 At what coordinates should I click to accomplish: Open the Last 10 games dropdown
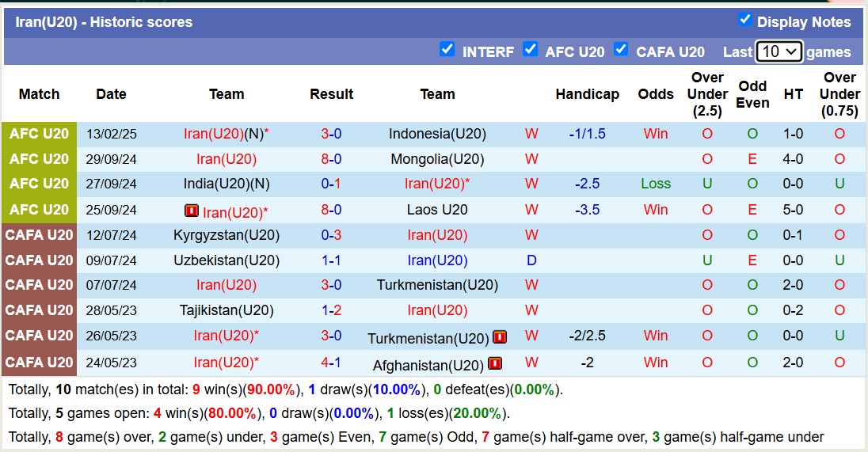pyautogui.click(x=779, y=51)
